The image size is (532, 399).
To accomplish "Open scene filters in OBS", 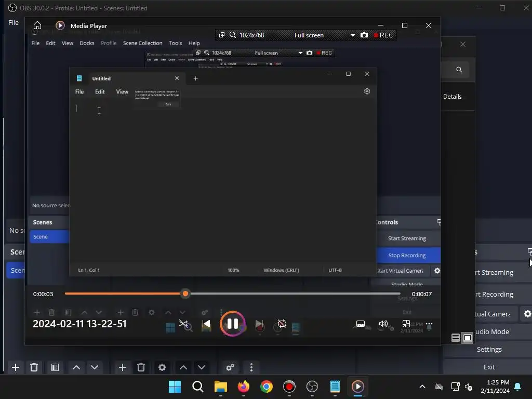I will [x=55, y=367].
